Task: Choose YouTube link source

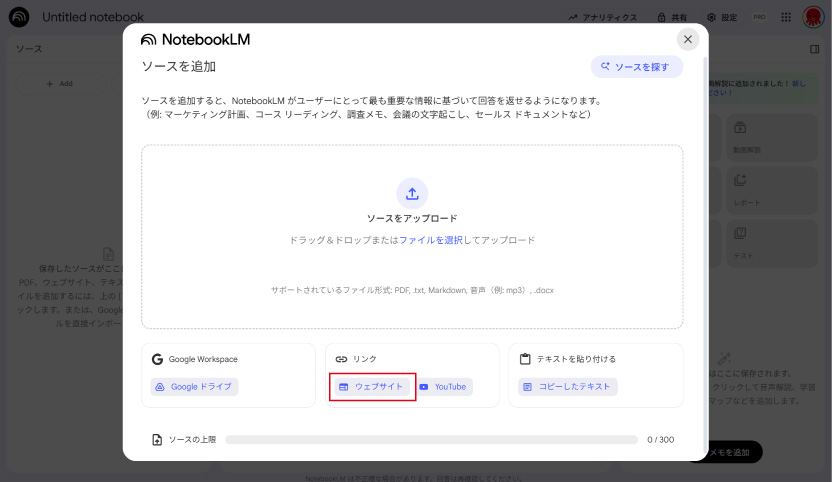Action: [x=443, y=387]
